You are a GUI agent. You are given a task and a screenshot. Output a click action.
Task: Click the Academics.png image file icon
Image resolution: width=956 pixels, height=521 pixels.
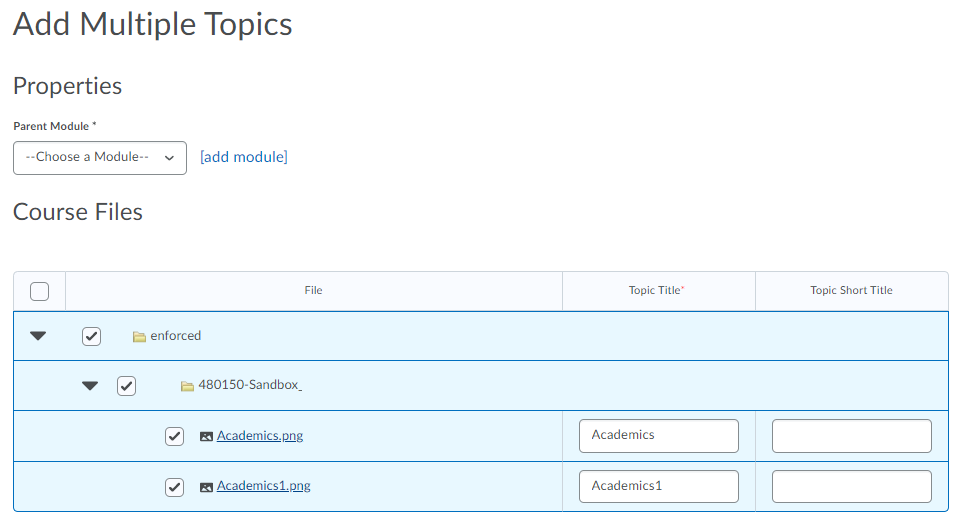pyautogui.click(x=206, y=436)
